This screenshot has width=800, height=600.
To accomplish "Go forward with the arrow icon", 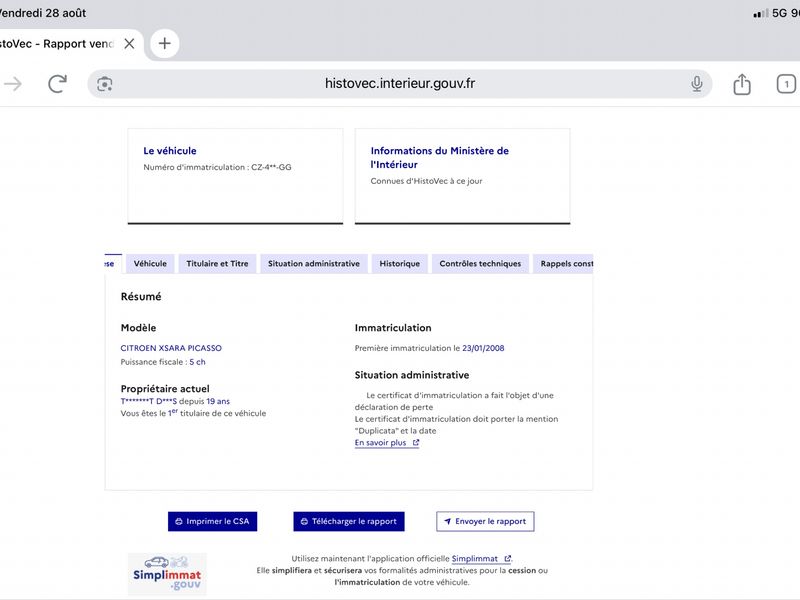I will coord(13,84).
